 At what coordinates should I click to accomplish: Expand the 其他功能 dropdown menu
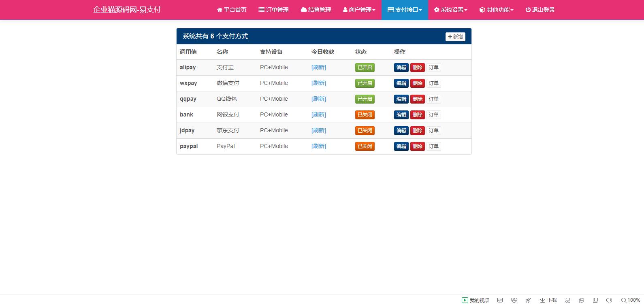(496, 10)
